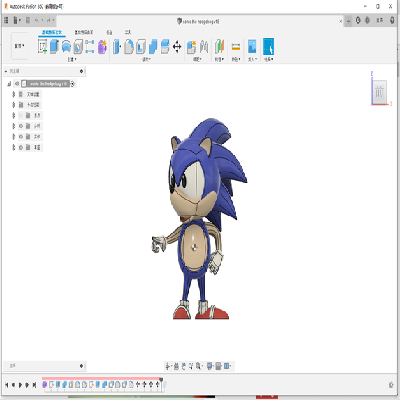The height and width of the screenshot is (400, 400).
Task: Click the ViewCube front face
Action: click(380, 92)
